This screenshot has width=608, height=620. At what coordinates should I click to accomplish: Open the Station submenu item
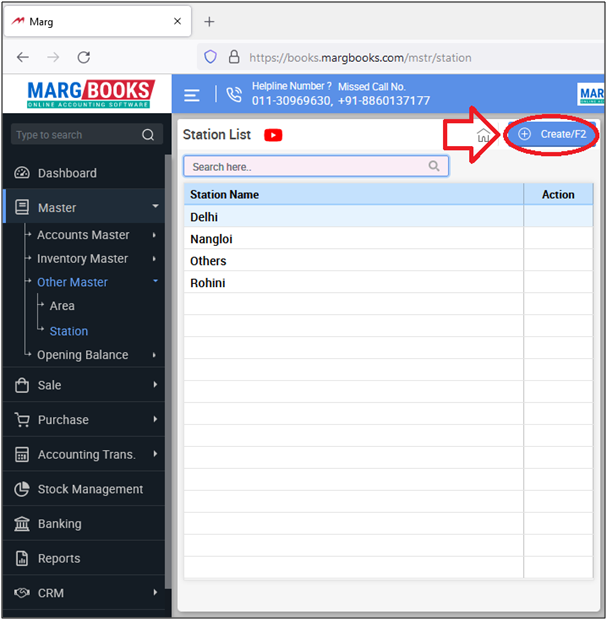coord(69,331)
